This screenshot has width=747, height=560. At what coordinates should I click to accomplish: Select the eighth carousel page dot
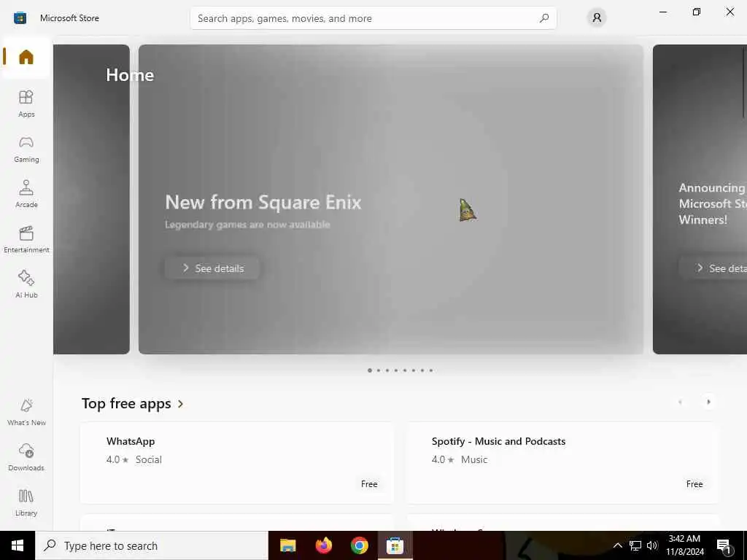[431, 370]
